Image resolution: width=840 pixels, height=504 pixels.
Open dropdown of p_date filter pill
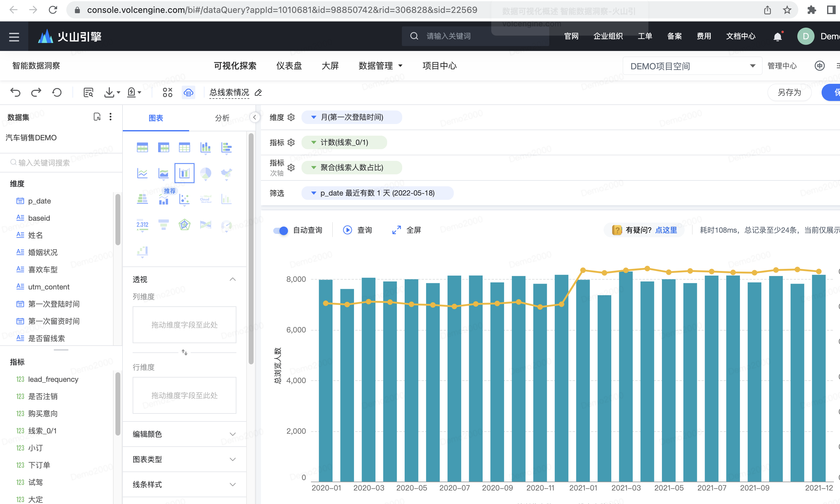coord(314,193)
